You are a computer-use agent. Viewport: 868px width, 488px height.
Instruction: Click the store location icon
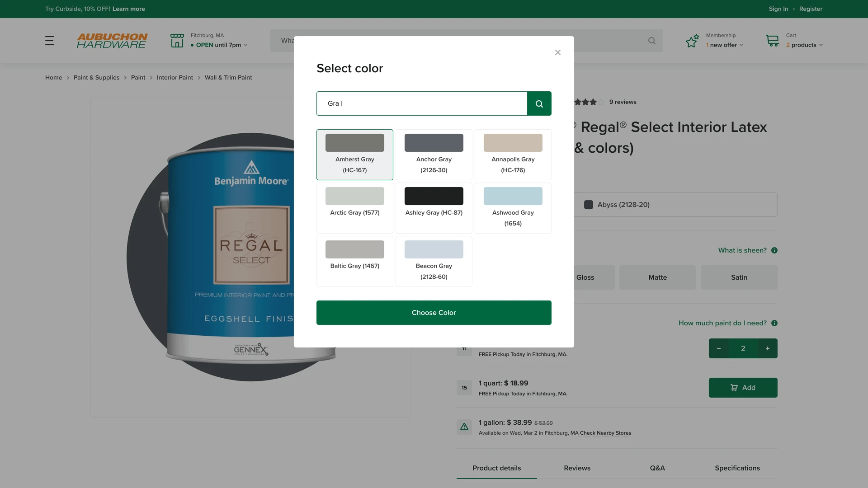coord(177,41)
